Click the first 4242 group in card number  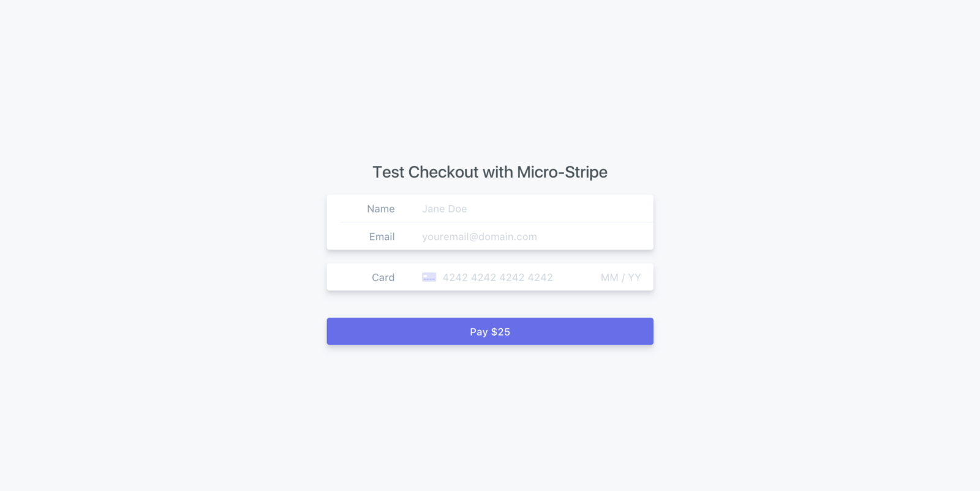coord(455,277)
